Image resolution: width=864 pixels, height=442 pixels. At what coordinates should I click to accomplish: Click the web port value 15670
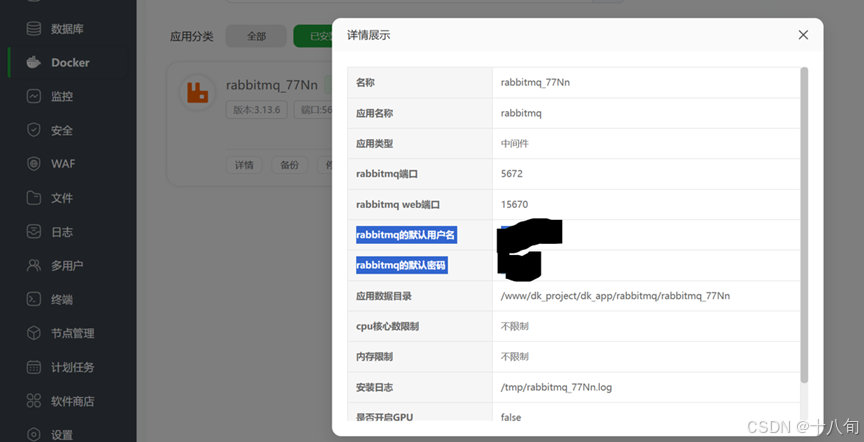[x=514, y=204]
